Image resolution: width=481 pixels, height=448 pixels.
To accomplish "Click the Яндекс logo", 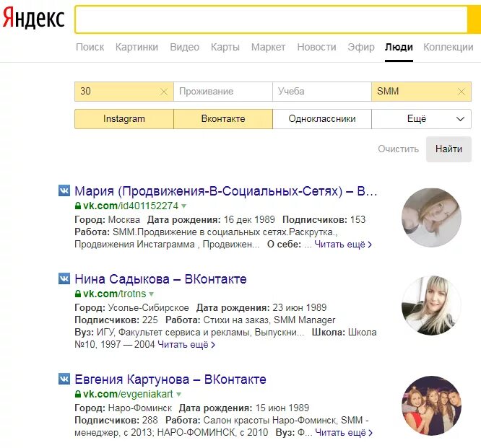I will click(x=34, y=18).
